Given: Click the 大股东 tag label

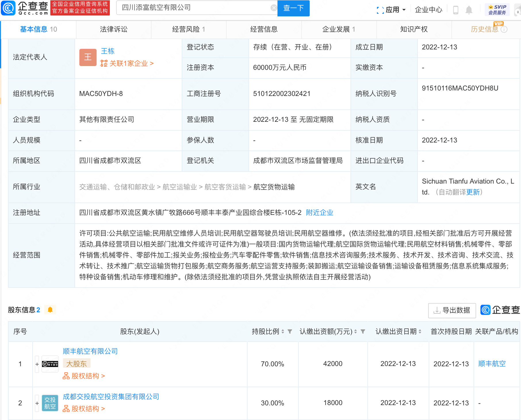Looking at the screenshot, I should [76, 364].
